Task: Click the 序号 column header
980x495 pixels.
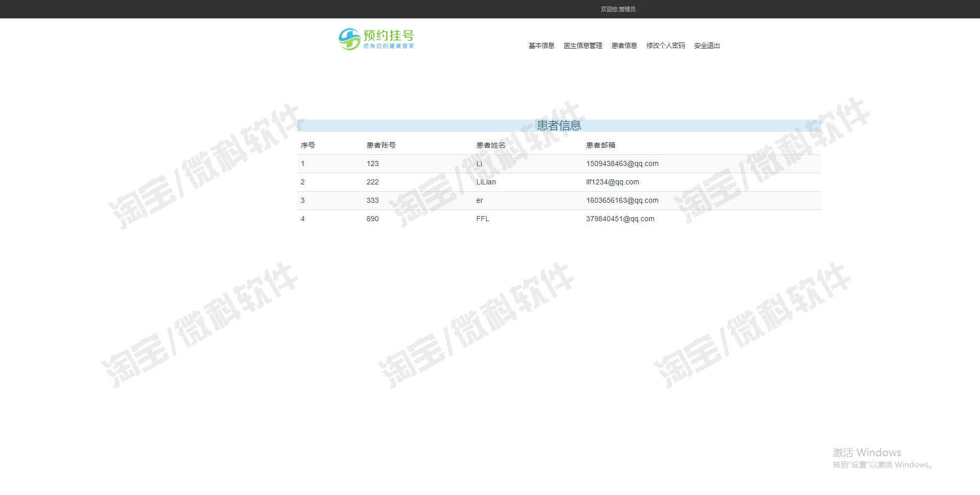Action: [x=308, y=145]
